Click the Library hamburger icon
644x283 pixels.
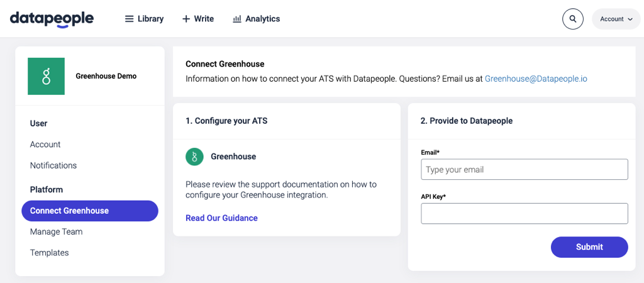point(130,19)
